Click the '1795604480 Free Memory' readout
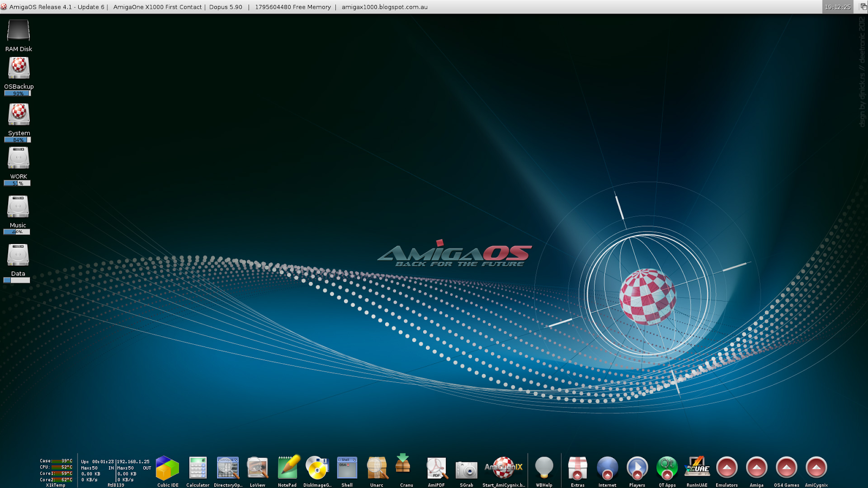868x488 pixels. tap(293, 7)
